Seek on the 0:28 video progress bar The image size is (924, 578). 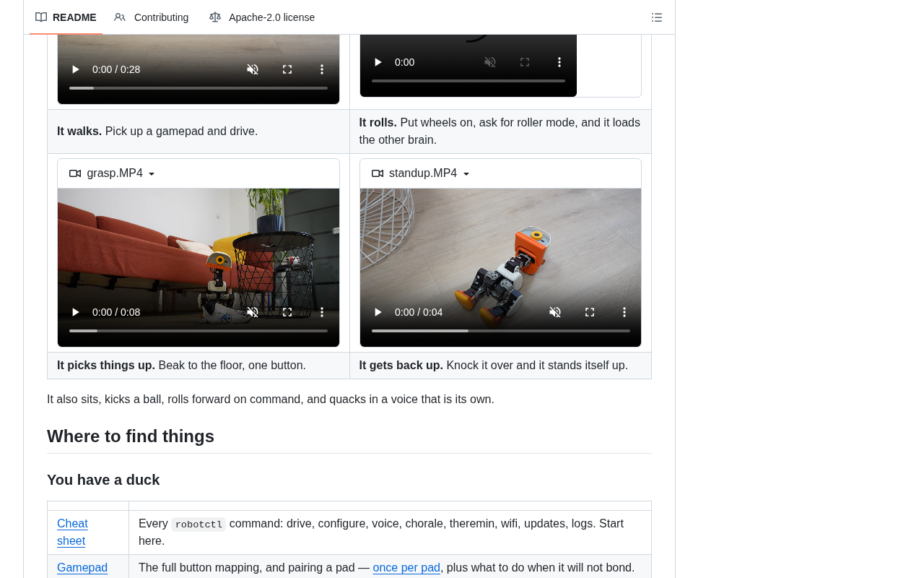click(x=199, y=88)
